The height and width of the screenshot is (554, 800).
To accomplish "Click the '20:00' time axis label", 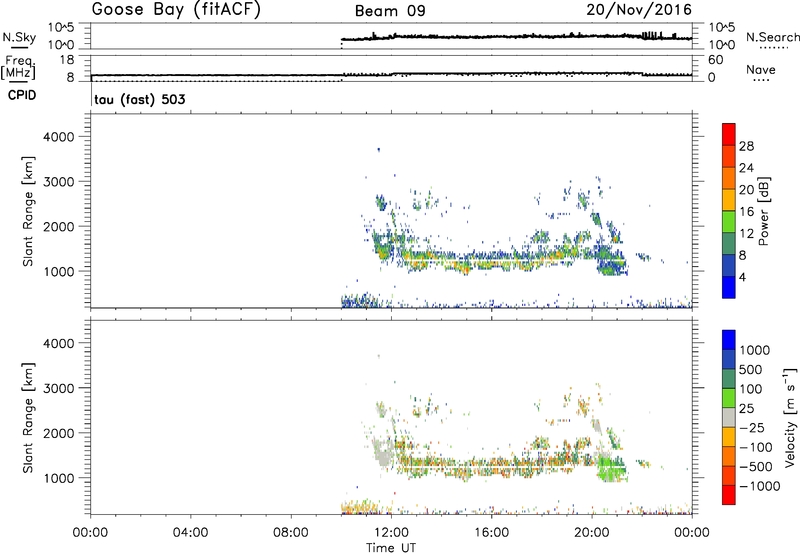I will click(592, 533).
